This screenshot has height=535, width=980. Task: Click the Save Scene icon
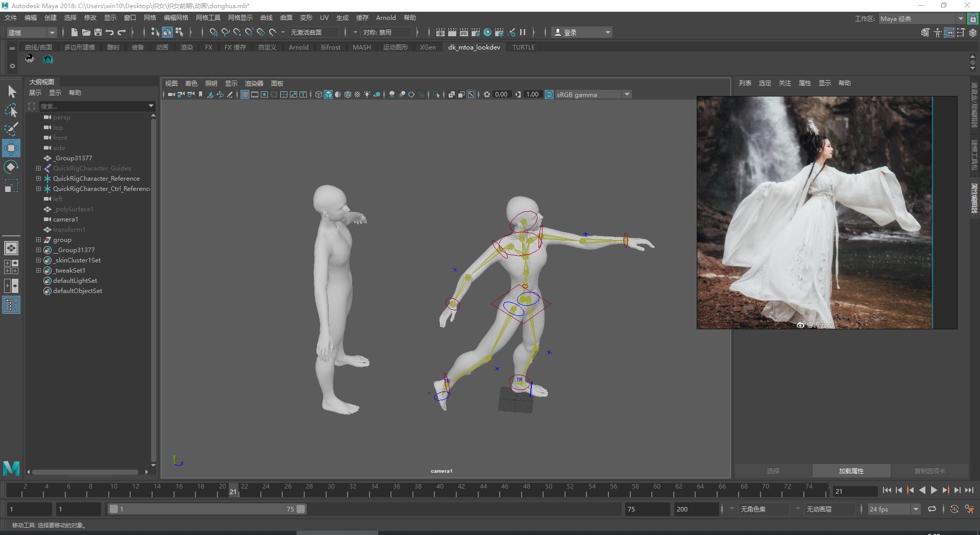tap(98, 32)
